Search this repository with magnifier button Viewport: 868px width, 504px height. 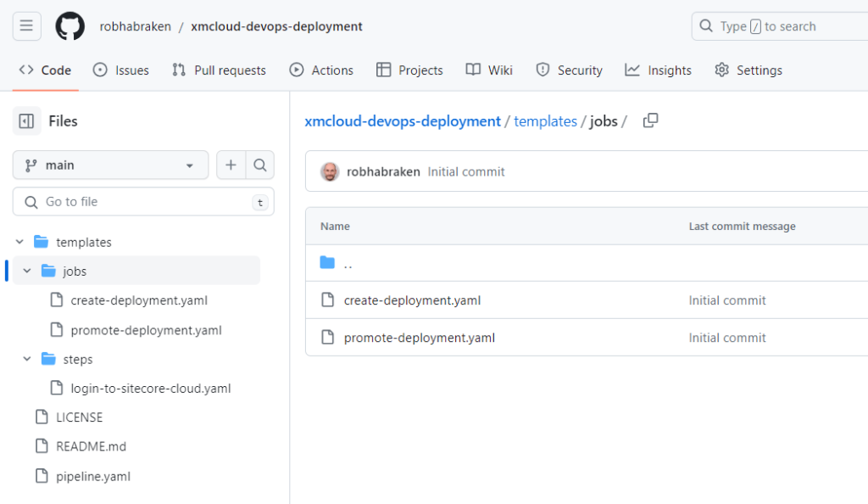259,165
